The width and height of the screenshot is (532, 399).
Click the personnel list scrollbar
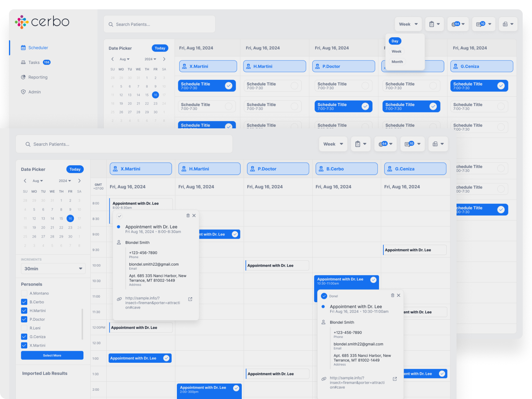pyautogui.click(x=82, y=324)
